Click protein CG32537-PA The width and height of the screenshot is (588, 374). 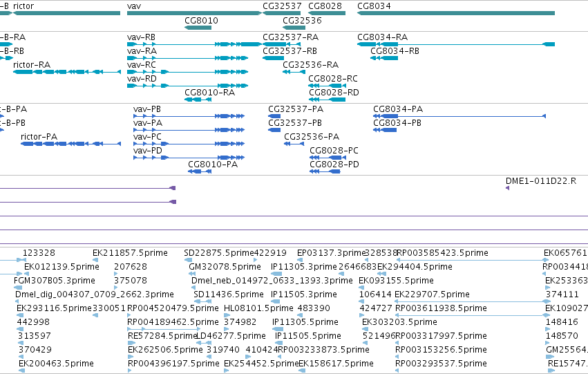point(274,116)
